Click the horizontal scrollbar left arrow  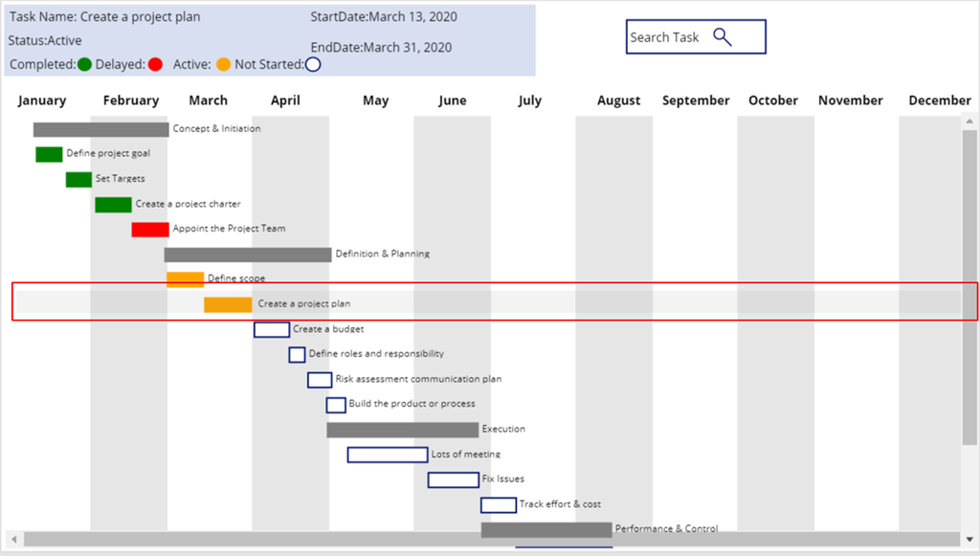coord(13,539)
